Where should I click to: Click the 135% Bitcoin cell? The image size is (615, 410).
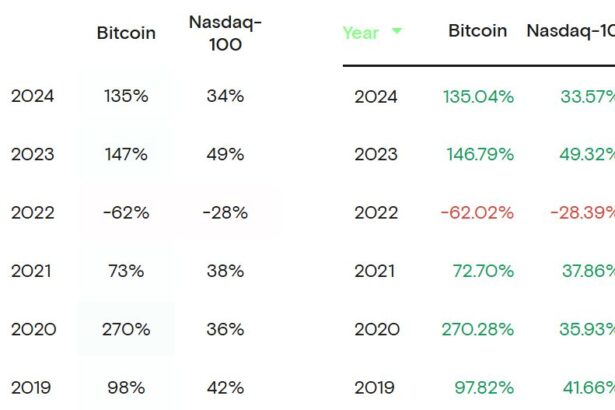pyautogui.click(x=126, y=97)
